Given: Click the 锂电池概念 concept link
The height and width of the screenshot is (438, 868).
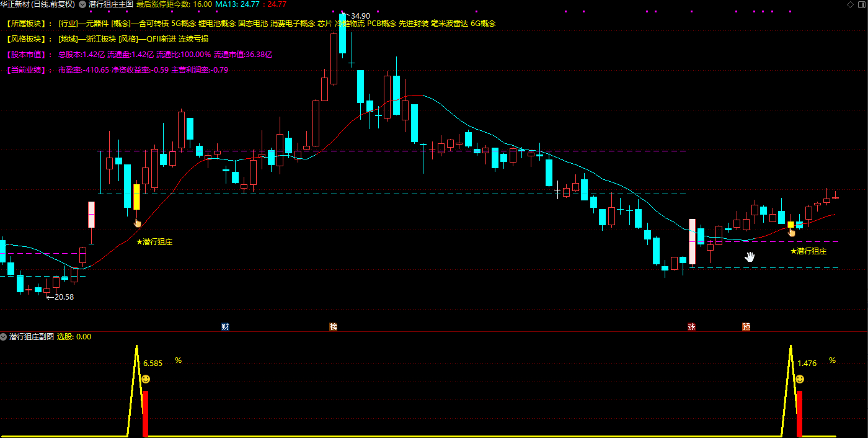Looking at the screenshot, I should pyautogui.click(x=217, y=24).
